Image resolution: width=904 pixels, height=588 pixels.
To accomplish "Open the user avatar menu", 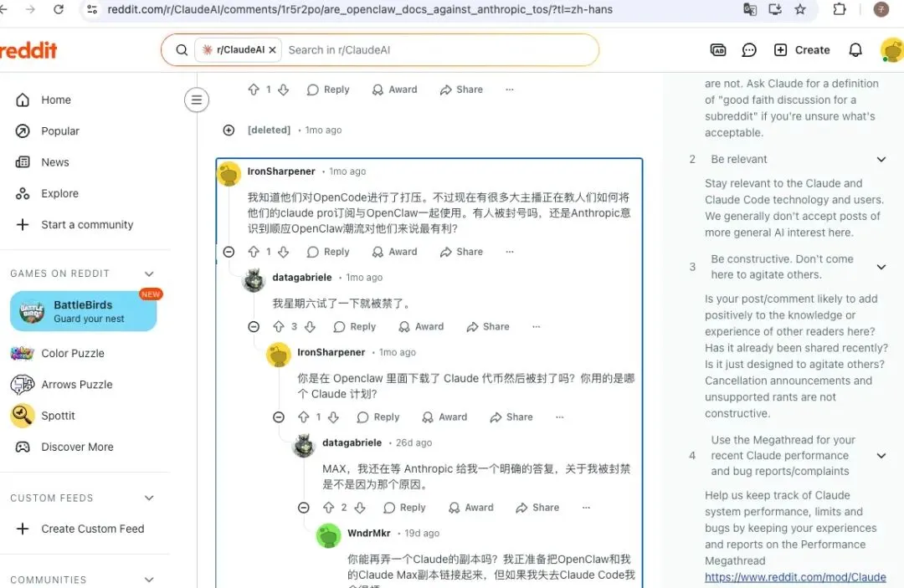I will [891, 50].
